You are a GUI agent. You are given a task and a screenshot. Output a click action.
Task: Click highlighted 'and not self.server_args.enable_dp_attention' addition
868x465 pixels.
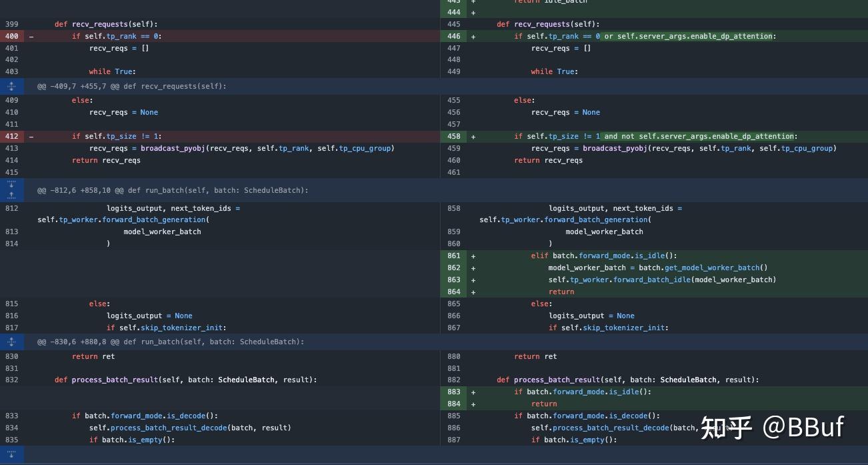tap(699, 136)
